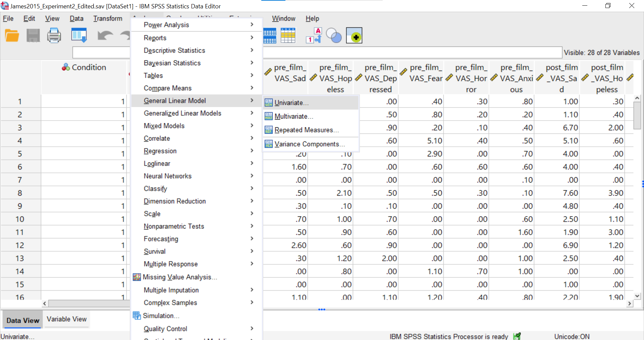644x340 pixels.
Task: Click the Simulation... entry
Action: pyautogui.click(x=197, y=316)
